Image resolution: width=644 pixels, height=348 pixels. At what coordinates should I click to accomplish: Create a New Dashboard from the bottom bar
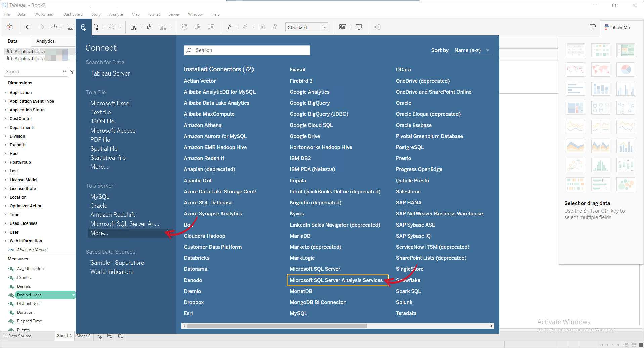point(109,336)
